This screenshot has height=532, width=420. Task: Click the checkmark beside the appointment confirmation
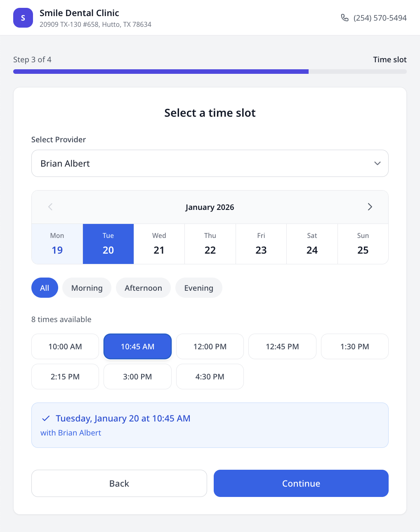click(46, 418)
